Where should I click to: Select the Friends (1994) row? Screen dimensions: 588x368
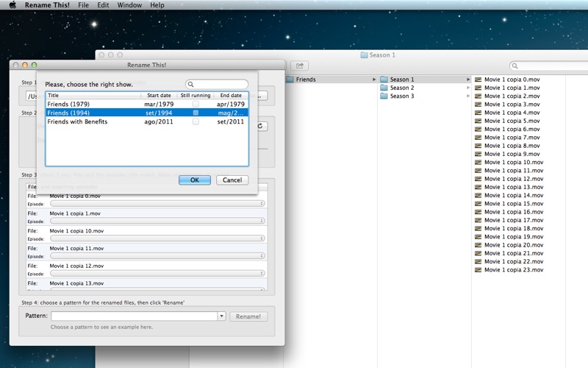(147, 113)
